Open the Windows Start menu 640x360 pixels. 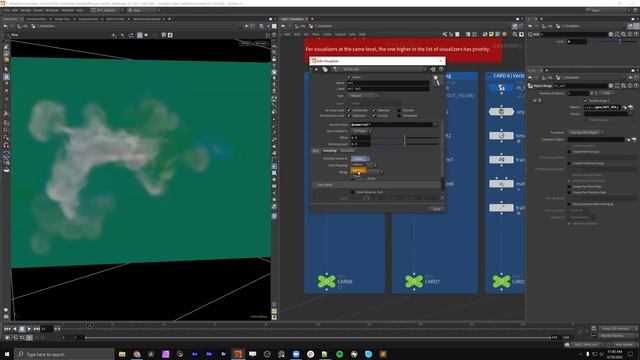click(x=7, y=354)
